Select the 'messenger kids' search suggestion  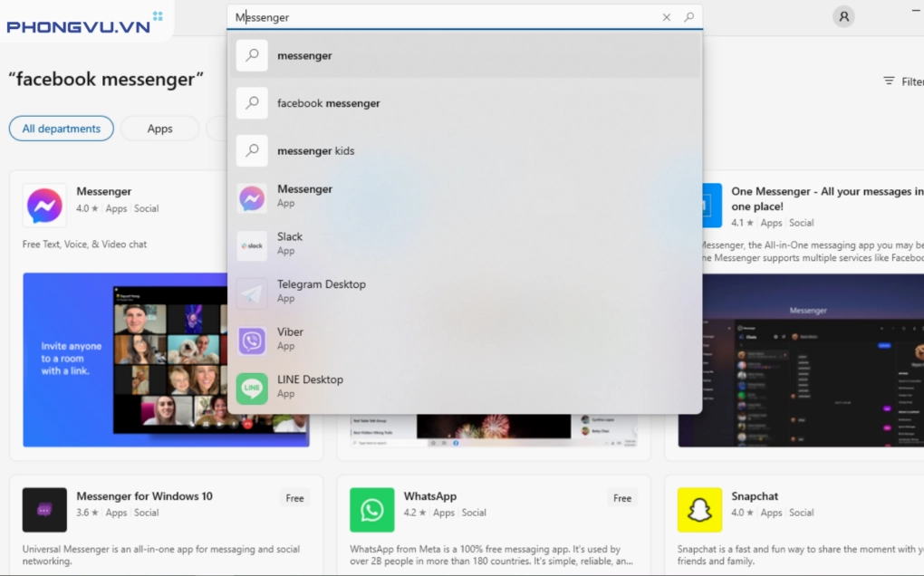[315, 151]
